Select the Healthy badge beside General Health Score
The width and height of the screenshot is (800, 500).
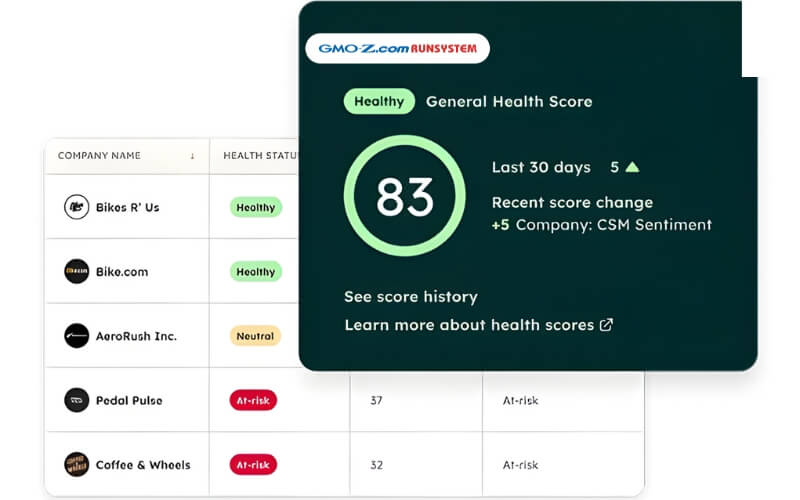pyautogui.click(x=379, y=101)
